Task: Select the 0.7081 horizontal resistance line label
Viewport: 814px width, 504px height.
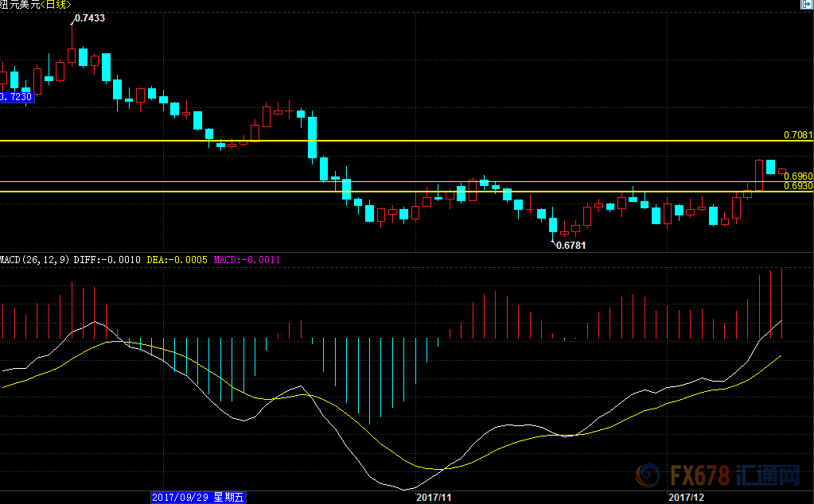Action: (x=797, y=135)
